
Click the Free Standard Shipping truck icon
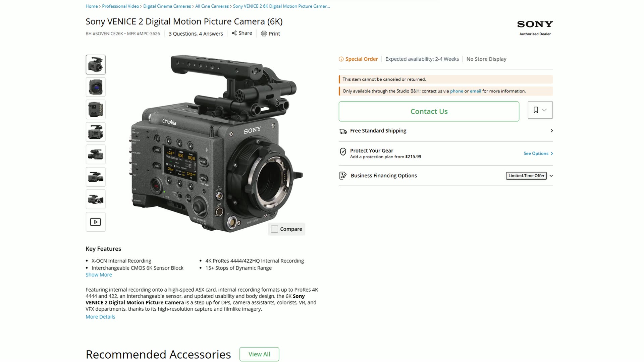pyautogui.click(x=343, y=131)
